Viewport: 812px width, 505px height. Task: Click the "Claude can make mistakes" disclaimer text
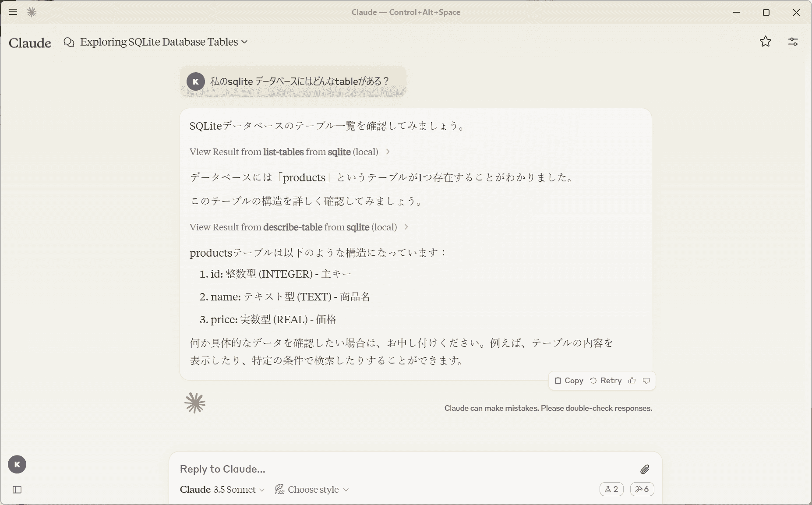point(548,408)
